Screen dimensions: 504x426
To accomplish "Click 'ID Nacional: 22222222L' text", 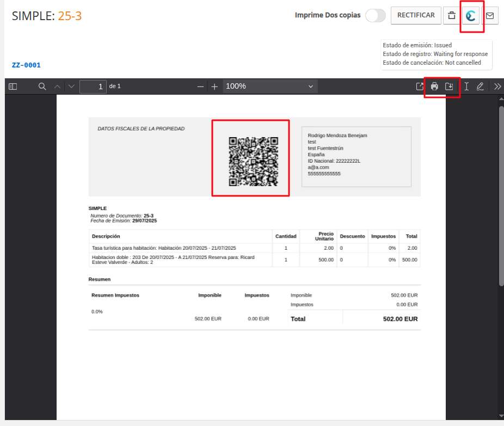I will [x=334, y=161].
